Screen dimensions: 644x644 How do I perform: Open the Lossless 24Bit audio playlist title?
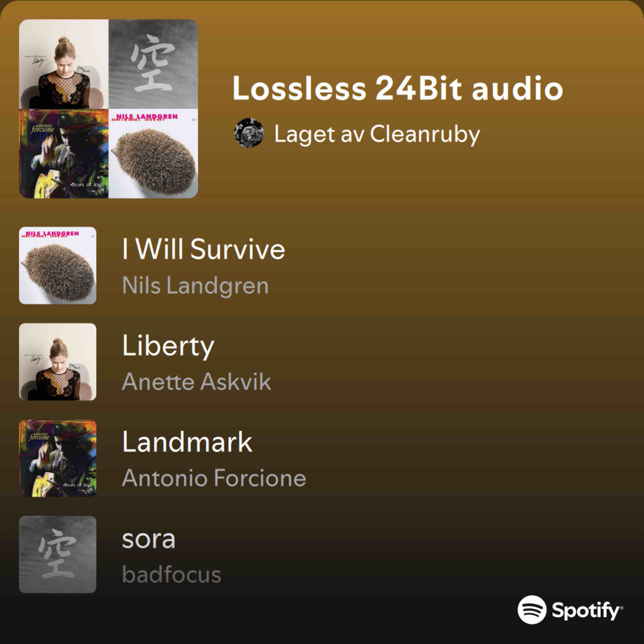click(397, 88)
